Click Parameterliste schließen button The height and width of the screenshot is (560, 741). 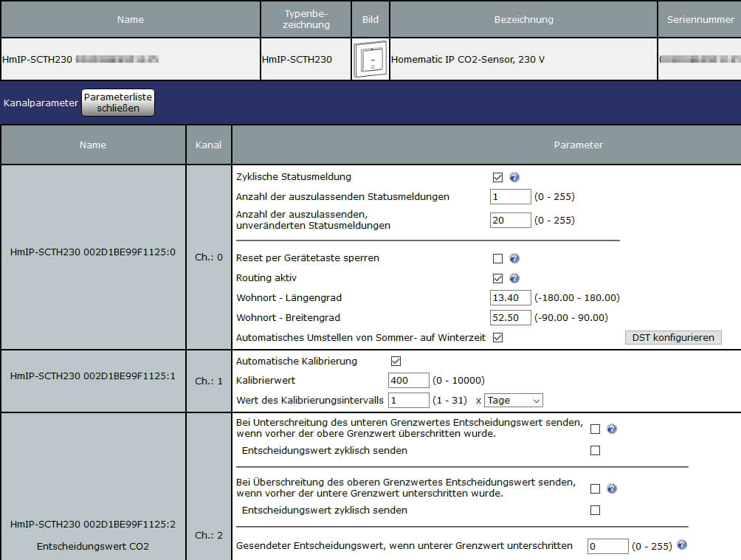click(x=118, y=103)
